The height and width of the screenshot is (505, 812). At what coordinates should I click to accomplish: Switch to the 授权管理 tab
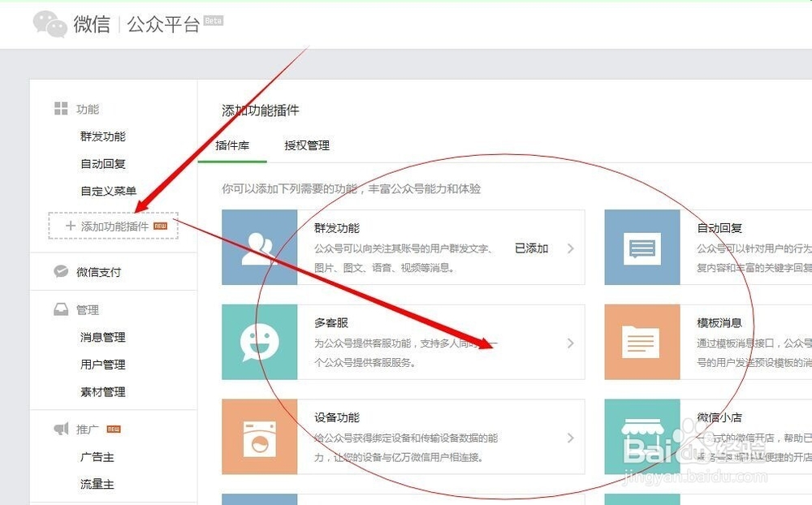pos(307,145)
